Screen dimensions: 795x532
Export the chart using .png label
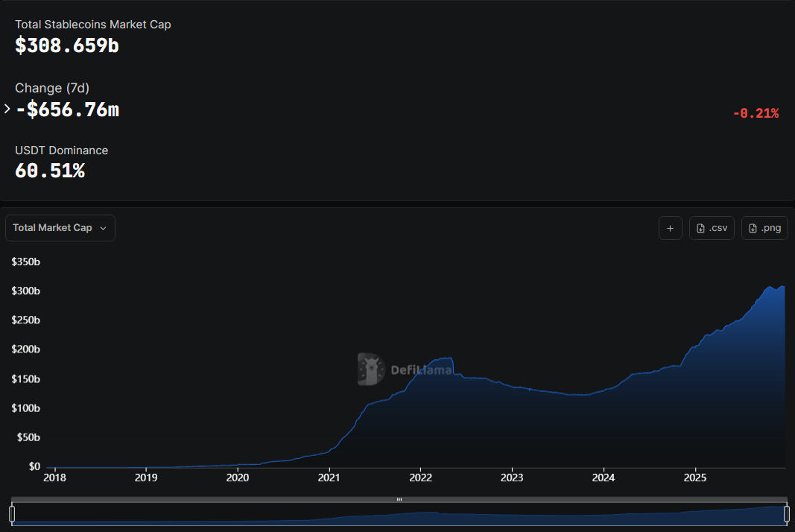pyautogui.click(x=771, y=228)
